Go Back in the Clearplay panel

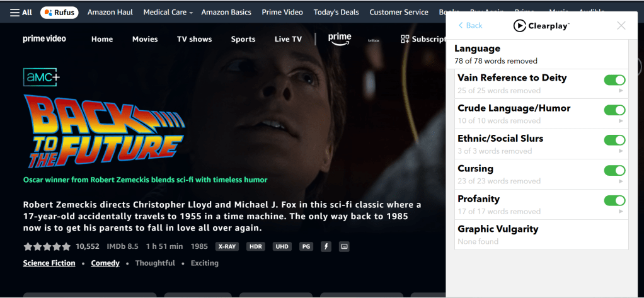point(470,25)
